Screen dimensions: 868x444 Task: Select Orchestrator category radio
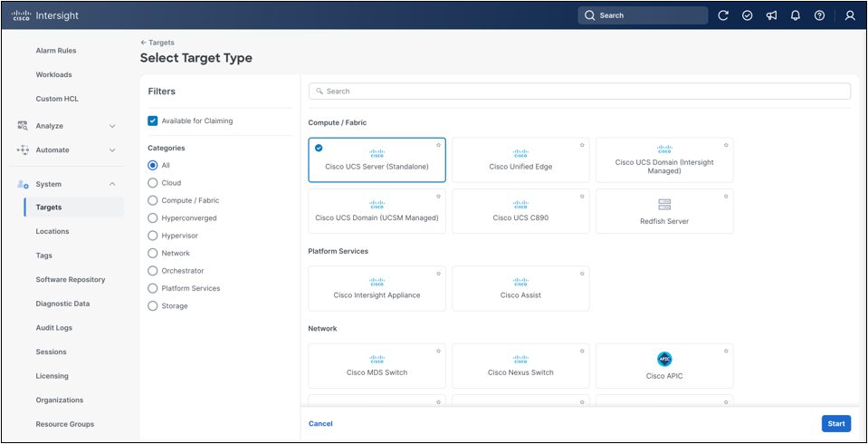point(153,271)
